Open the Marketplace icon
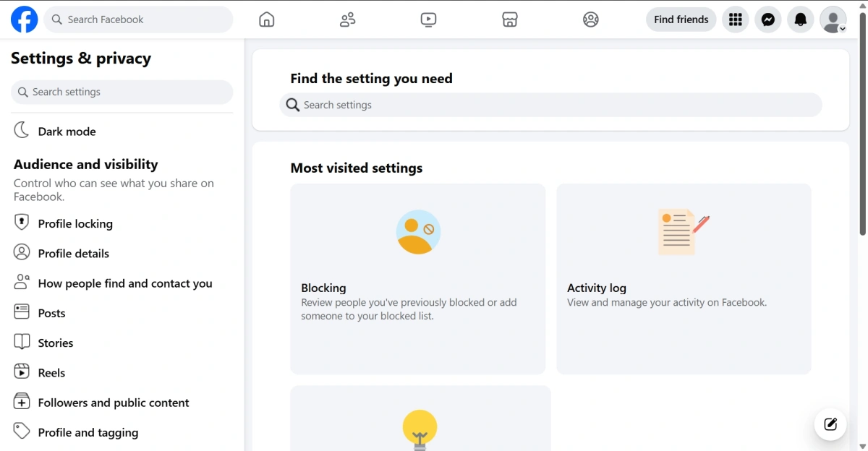 510,20
